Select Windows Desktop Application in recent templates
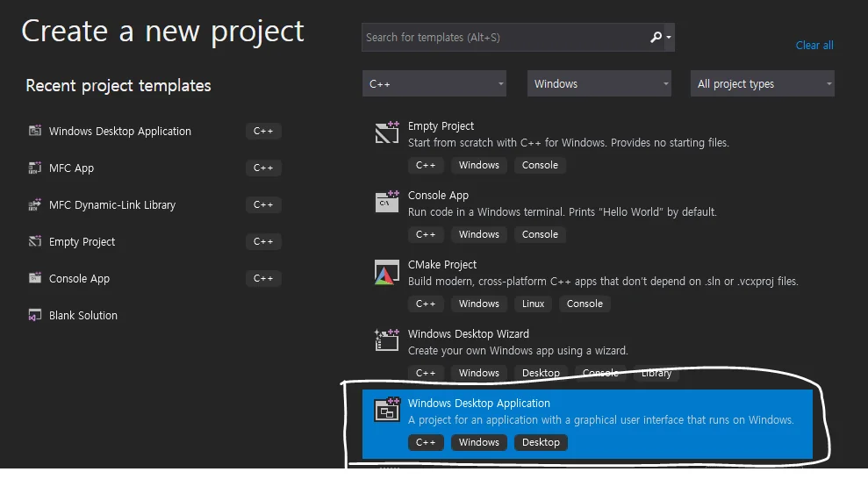This screenshot has width=868, height=479. click(x=120, y=131)
